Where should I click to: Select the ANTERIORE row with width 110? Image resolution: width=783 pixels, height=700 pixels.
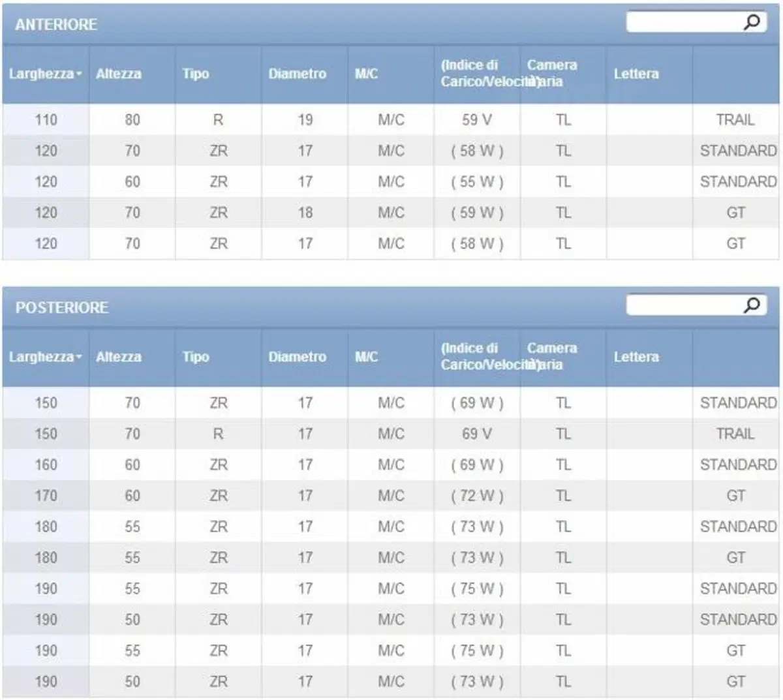point(391,120)
